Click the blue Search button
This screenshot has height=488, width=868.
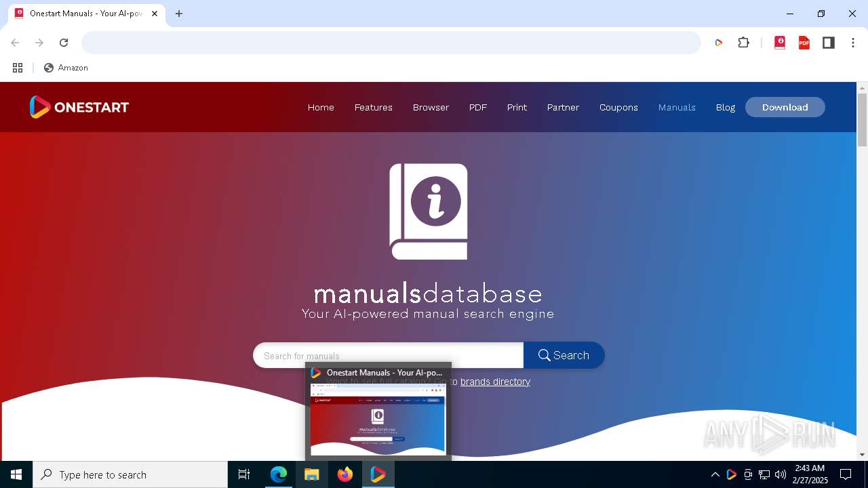564,355
